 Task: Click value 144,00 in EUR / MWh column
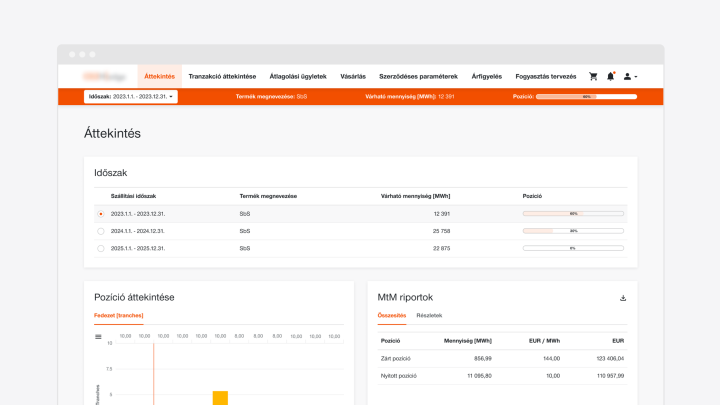pyautogui.click(x=551, y=359)
